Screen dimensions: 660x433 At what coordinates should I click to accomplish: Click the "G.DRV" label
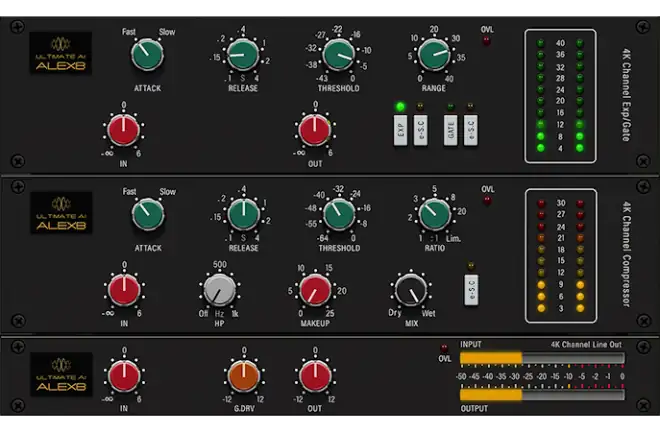pos(244,409)
